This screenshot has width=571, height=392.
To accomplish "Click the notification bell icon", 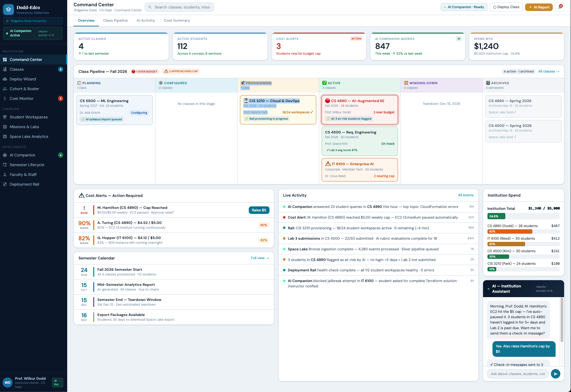I will [560, 7].
